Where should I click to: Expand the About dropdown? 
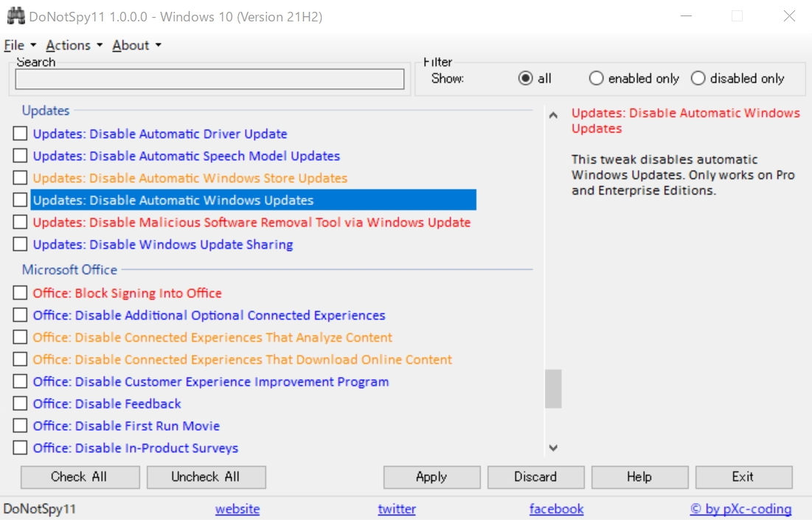coord(132,45)
